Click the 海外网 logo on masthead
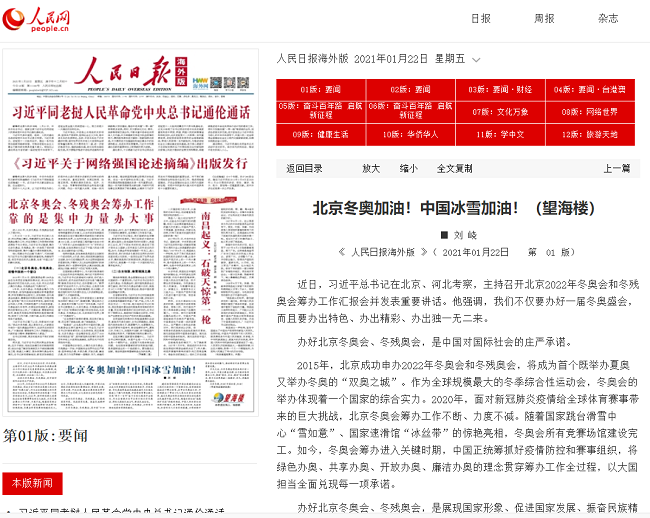This screenshot has height=518, width=650. click(x=200, y=82)
